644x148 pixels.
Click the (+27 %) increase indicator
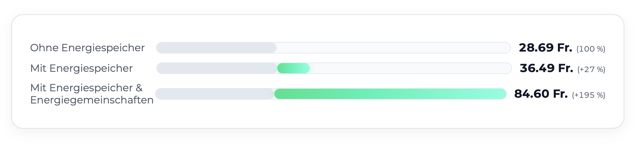pyautogui.click(x=591, y=70)
